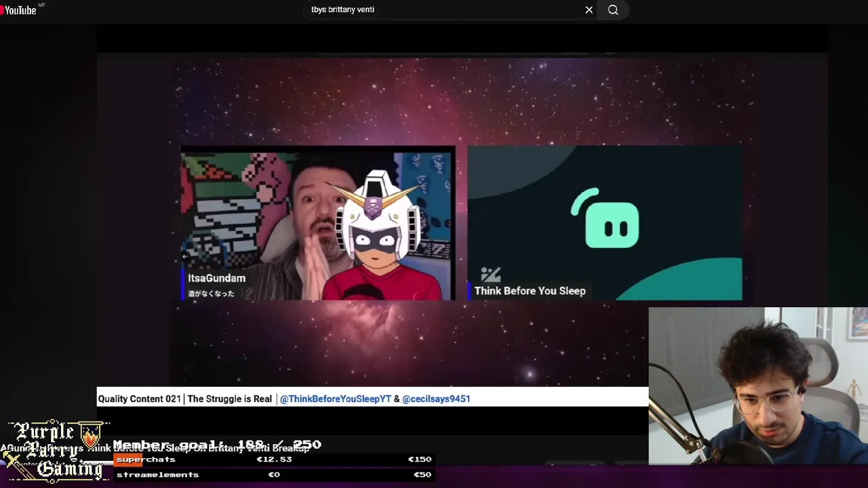Click the 'Think Before You Sleep' name label
Viewport: 868px width, 488px height.
point(530,291)
